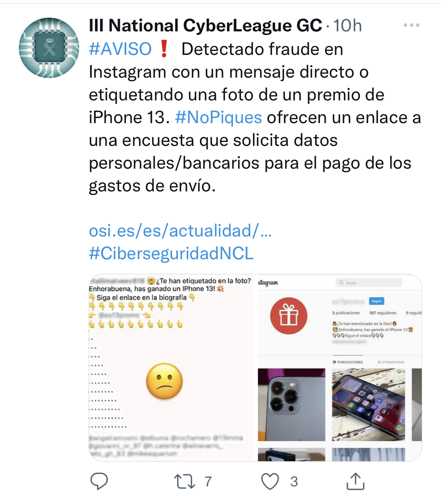441x504 pixels.
Task: Open the iPhone home screen photo thumbnail
Action: (368, 405)
